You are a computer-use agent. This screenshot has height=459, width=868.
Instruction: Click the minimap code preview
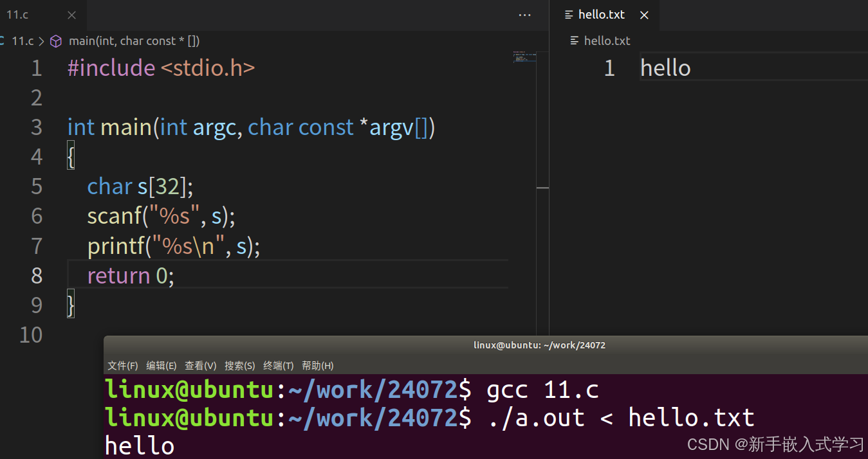click(524, 57)
